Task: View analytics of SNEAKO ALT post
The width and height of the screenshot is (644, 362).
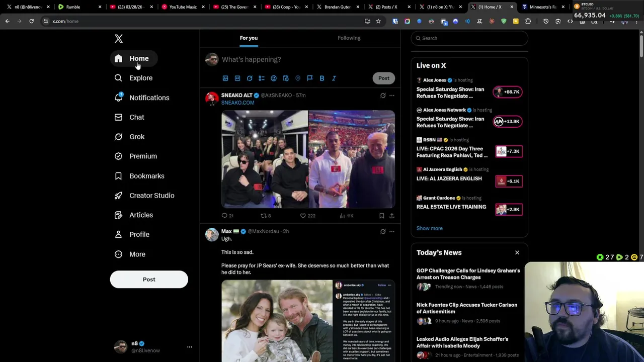Action: point(347,216)
